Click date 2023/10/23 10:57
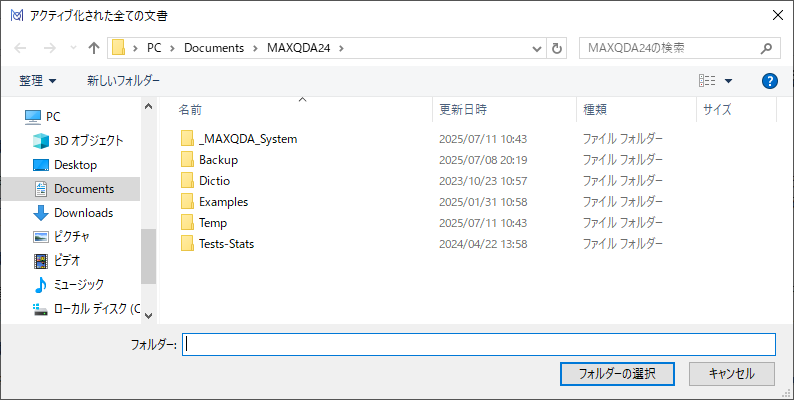 (483, 181)
